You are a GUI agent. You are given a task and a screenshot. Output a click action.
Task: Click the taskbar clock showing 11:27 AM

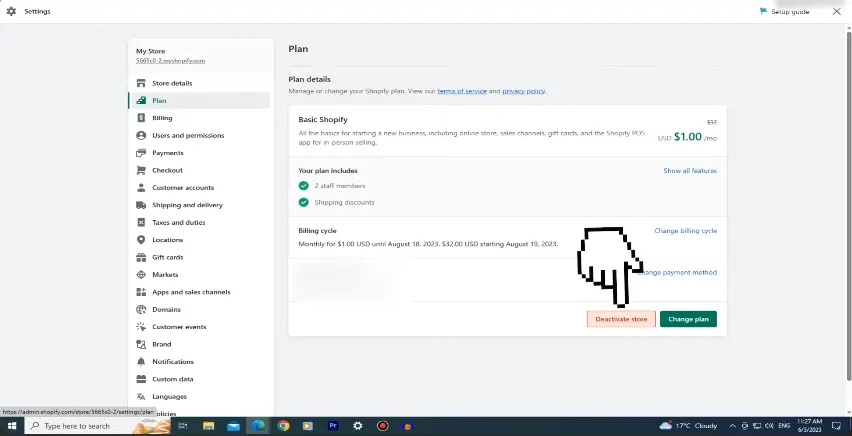(x=810, y=426)
